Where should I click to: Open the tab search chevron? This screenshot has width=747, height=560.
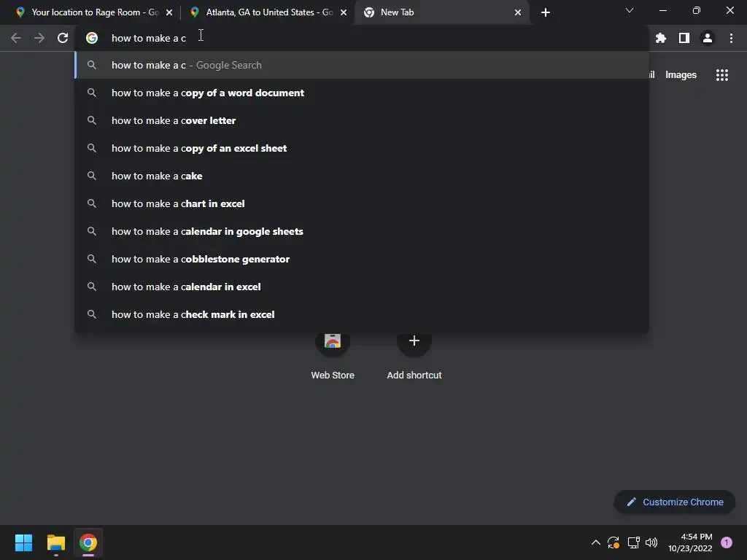click(630, 10)
